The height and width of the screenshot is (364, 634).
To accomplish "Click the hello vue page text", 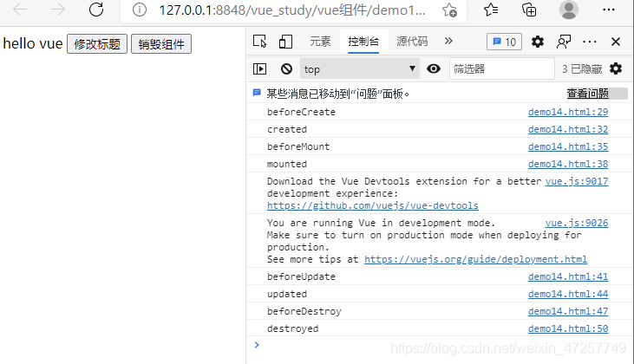I will (x=33, y=43).
